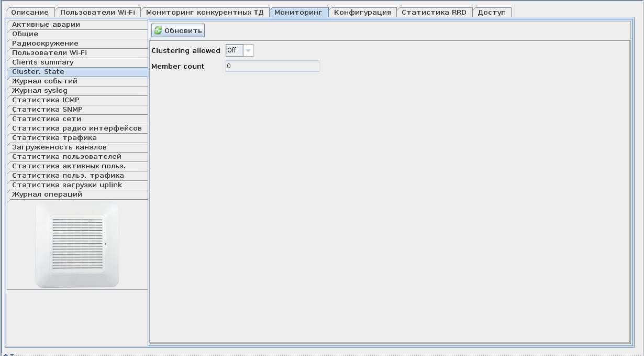View Статистика загрузки uplink

click(77, 185)
